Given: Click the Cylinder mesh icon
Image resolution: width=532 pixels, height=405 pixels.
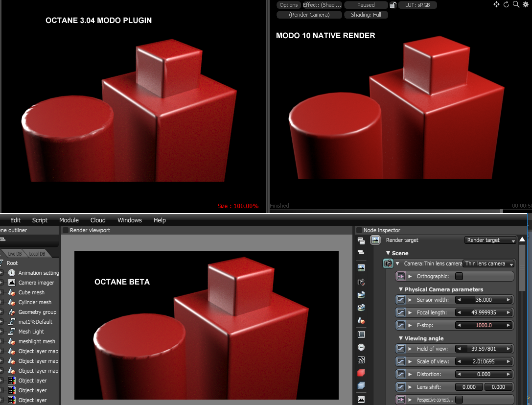Looking at the screenshot, I should coord(12,302).
